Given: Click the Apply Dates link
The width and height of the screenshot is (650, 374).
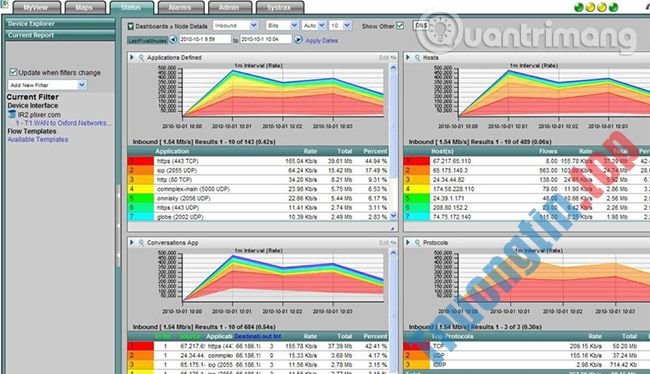Looking at the screenshot, I should click(321, 41).
